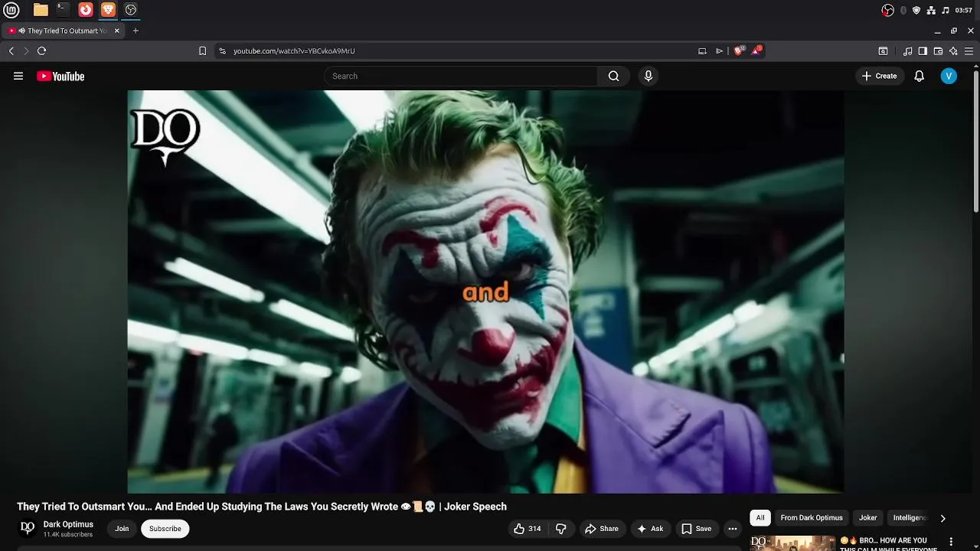The width and height of the screenshot is (980, 551).
Task: Open tab search button in toolbar
Action: pos(883,51)
